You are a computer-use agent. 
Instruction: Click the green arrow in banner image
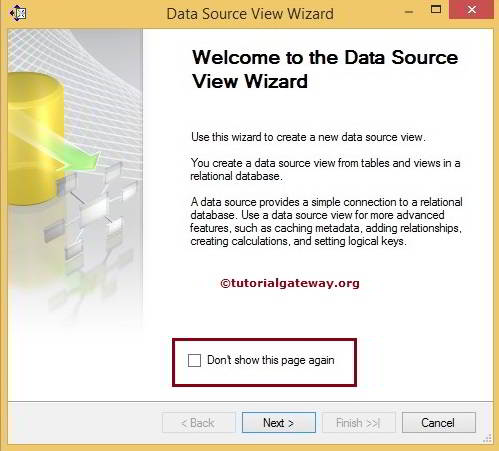pos(67,147)
